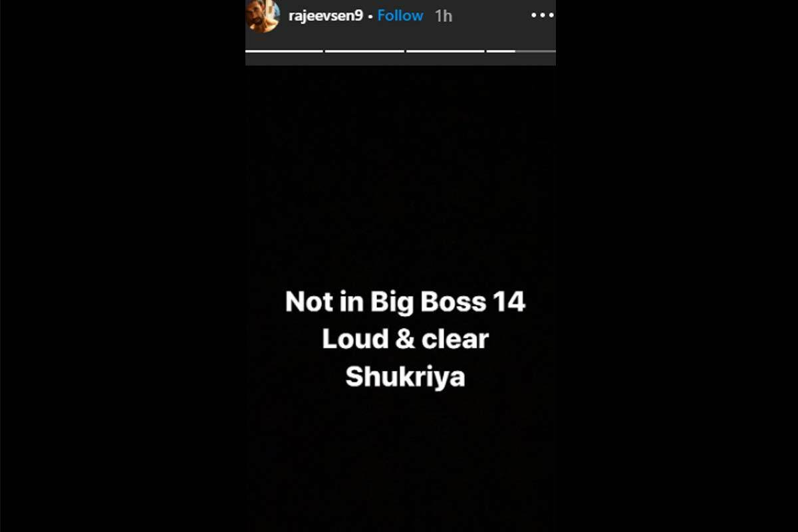Image resolution: width=798 pixels, height=532 pixels.
Task: Tap the "Shukriya" word in the story
Action: (405, 378)
